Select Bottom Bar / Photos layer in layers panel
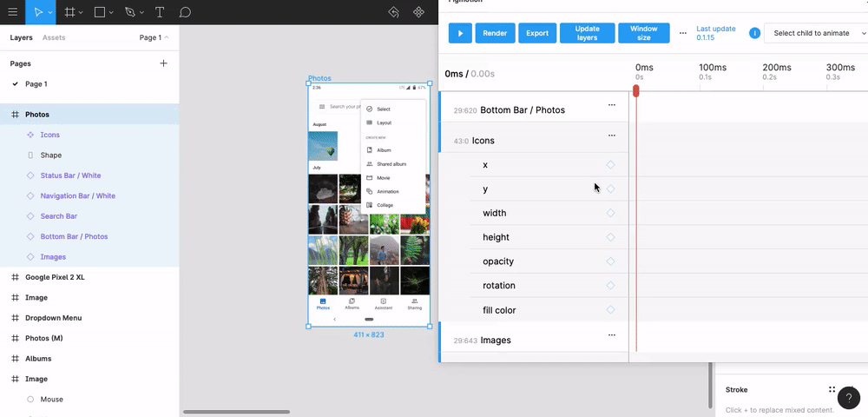This screenshot has height=417, width=868. [x=89, y=236]
